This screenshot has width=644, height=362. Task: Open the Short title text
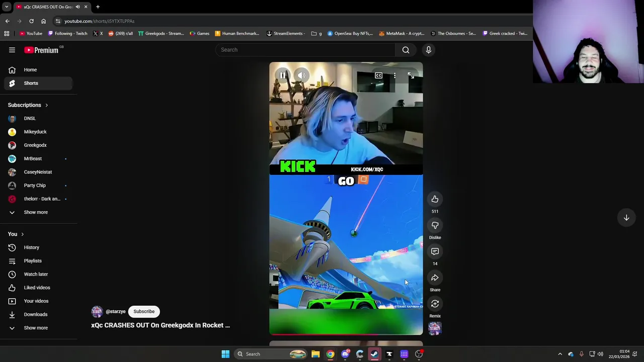[160, 325]
